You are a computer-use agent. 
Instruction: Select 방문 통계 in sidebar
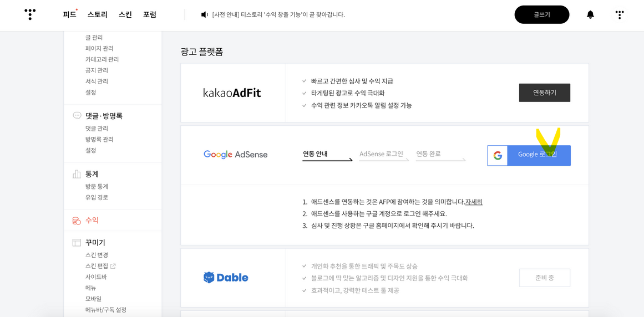tap(97, 186)
